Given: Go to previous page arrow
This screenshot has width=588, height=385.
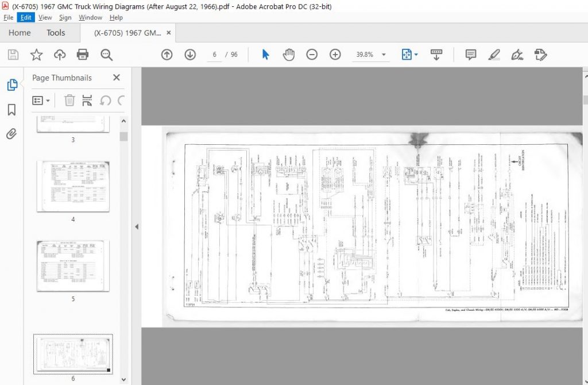Looking at the screenshot, I should [167, 55].
